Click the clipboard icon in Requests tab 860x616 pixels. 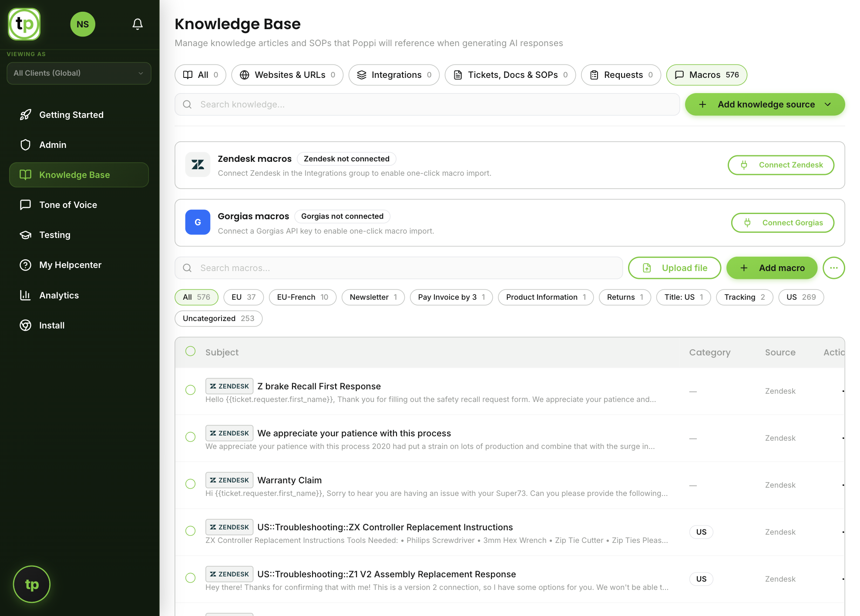pyautogui.click(x=594, y=75)
